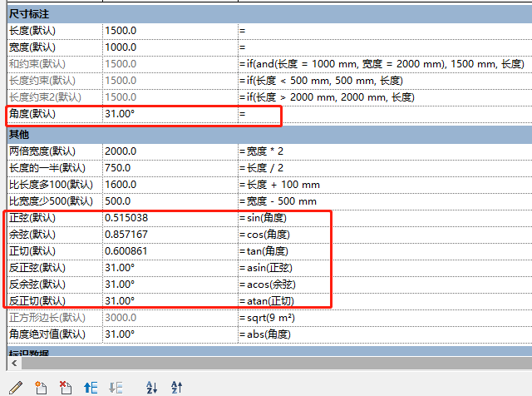The height and width of the screenshot is (396, 532).
Task: Select the 反正切(默认) parameter name
Action: point(37,301)
